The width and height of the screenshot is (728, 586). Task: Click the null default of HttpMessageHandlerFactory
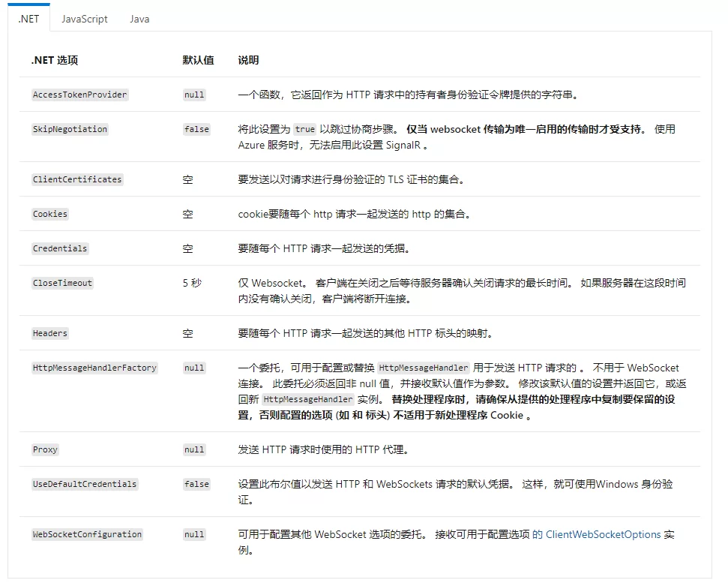pos(194,368)
